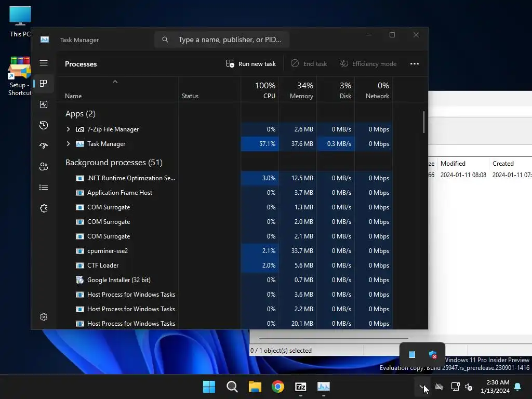This screenshot has width=532, height=399.
Task: Expand the 7-Zip File Manager process group
Action: point(68,129)
